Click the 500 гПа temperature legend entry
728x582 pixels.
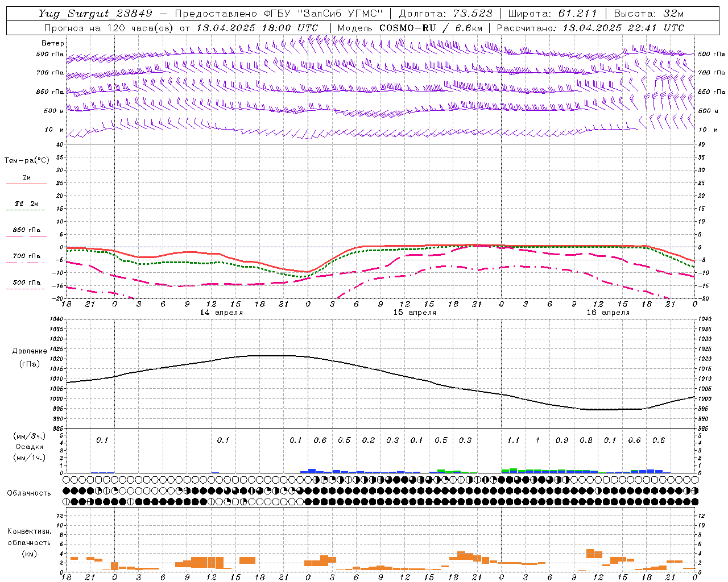26,284
